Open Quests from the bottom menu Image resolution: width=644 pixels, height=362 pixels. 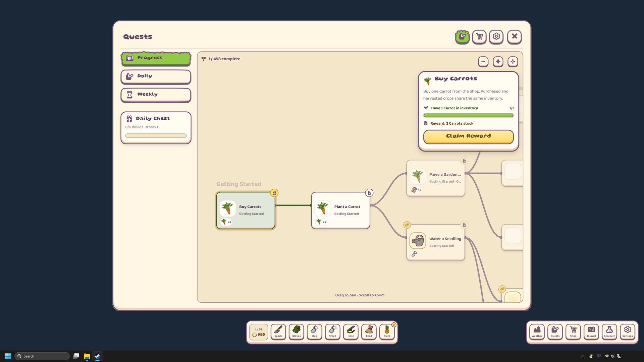pyautogui.click(x=555, y=332)
